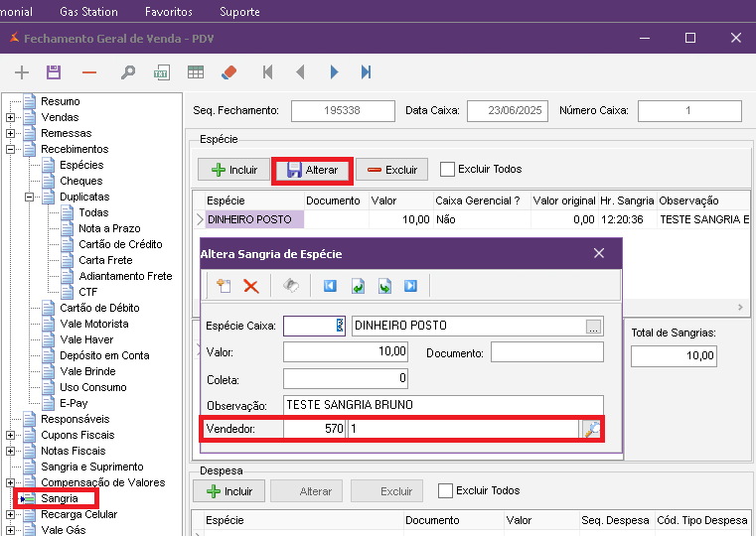Expand the Vendas tree node
The image size is (756, 536).
[11, 117]
